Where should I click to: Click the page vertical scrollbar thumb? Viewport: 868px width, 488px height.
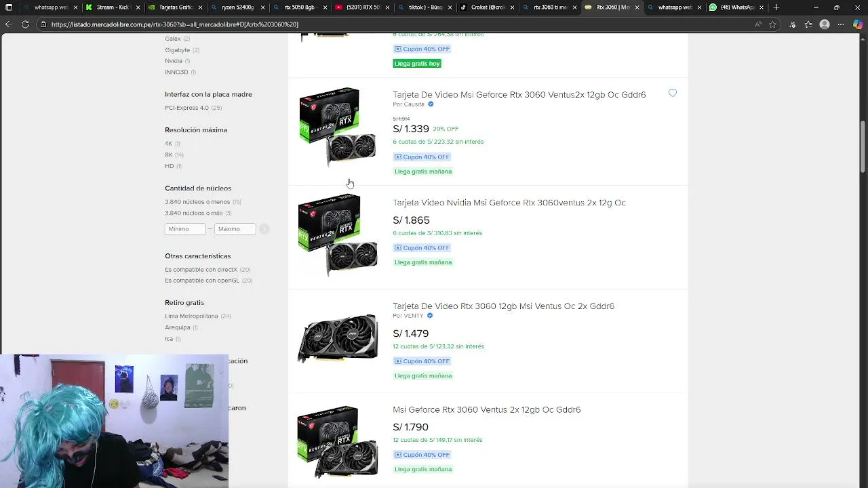pyautogui.click(x=863, y=146)
